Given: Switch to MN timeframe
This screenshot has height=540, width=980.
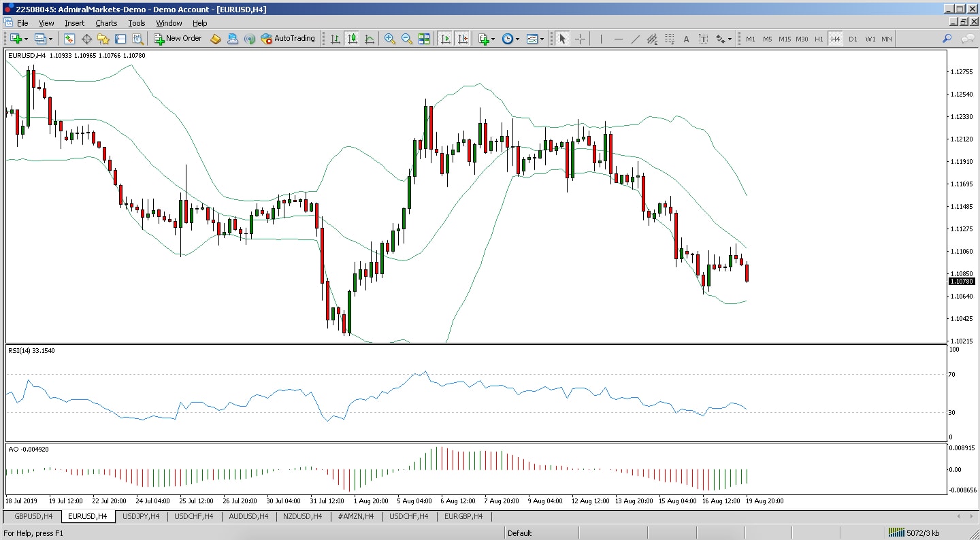Looking at the screenshot, I should [x=887, y=39].
